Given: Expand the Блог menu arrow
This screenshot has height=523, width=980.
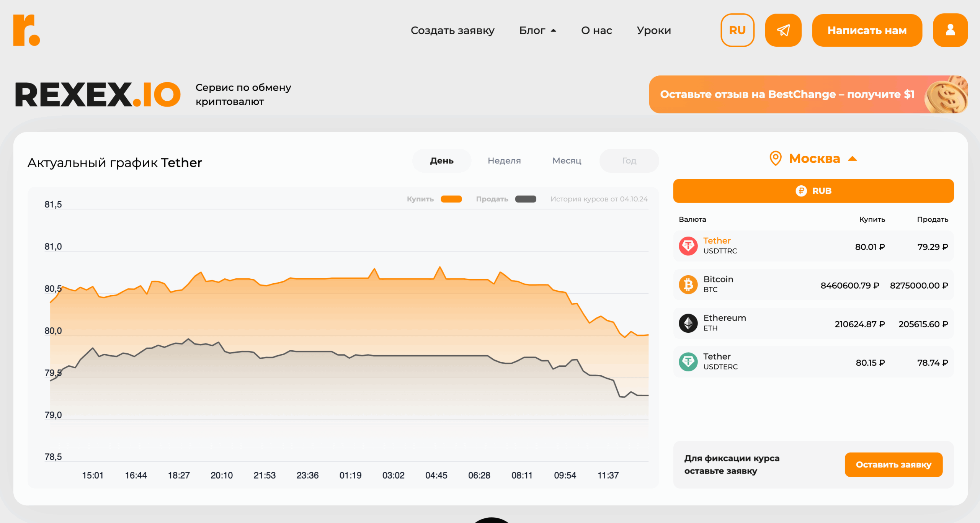Looking at the screenshot, I should (553, 31).
